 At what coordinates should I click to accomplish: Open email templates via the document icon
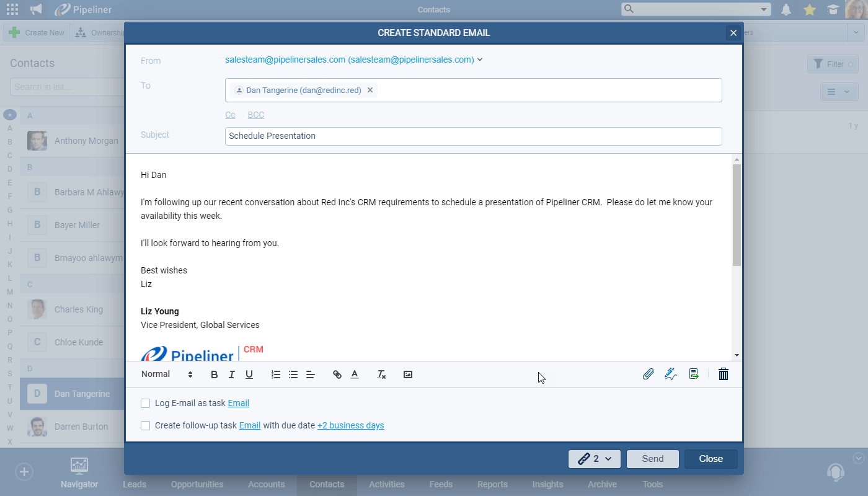tap(694, 374)
